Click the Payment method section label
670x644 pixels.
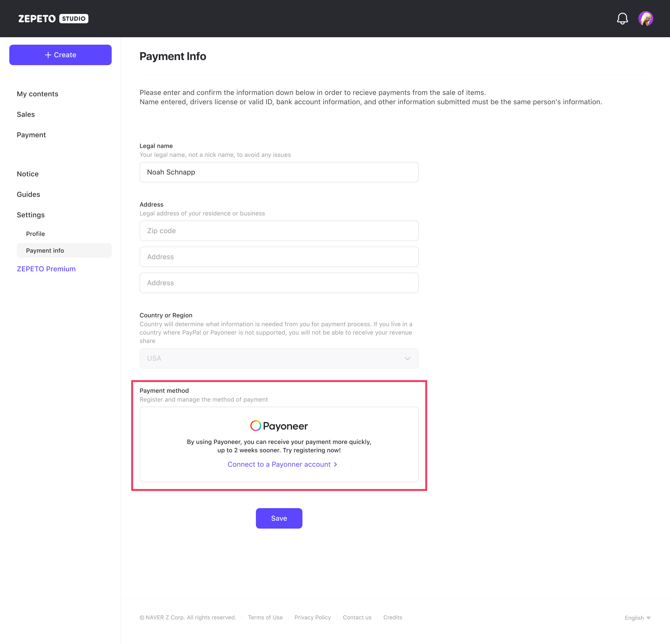(164, 391)
